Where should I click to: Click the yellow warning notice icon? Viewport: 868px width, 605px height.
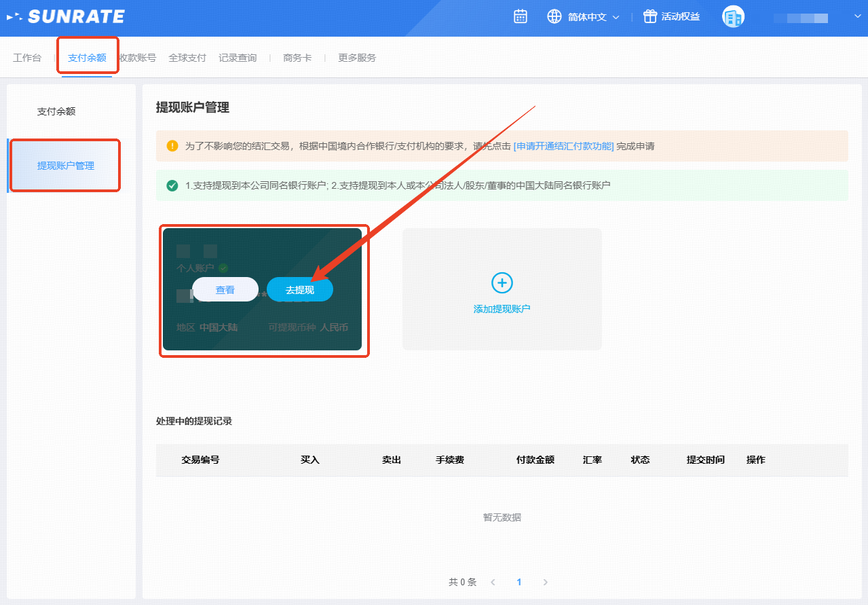(x=172, y=146)
